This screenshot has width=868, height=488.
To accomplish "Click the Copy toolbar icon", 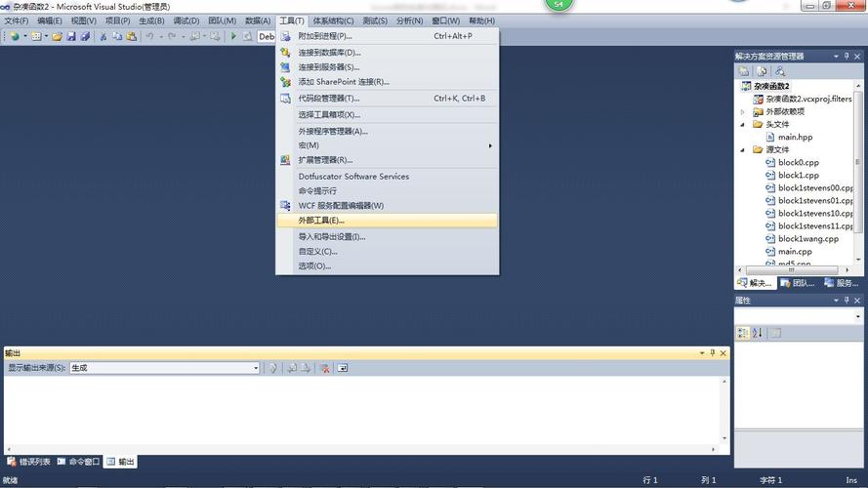I will pos(117,36).
